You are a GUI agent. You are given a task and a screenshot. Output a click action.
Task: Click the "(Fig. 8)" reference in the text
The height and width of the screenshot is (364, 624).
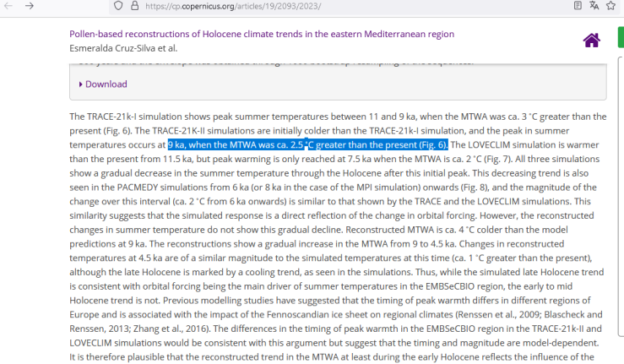tap(475, 187)
